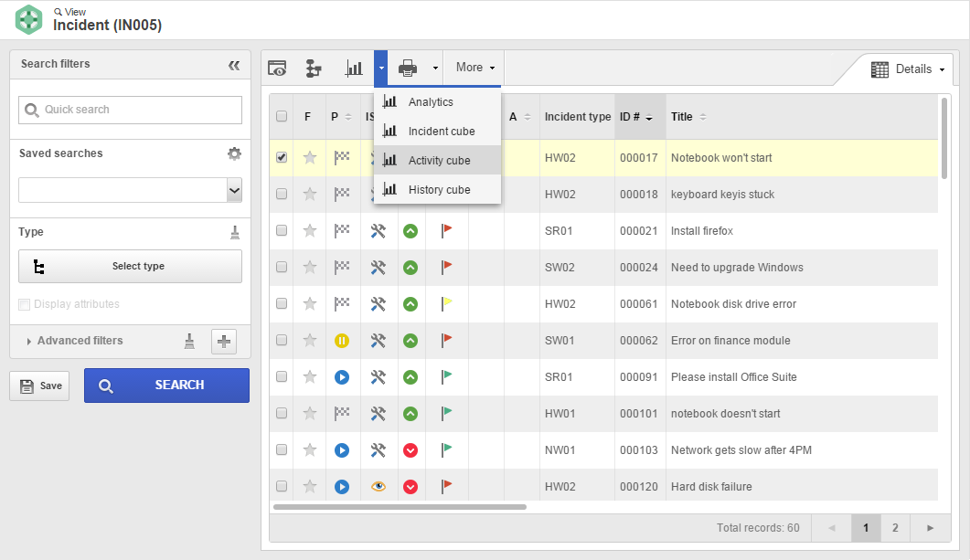
Task: Expand the Advanced filters section
Action: [x=74, y=341]
